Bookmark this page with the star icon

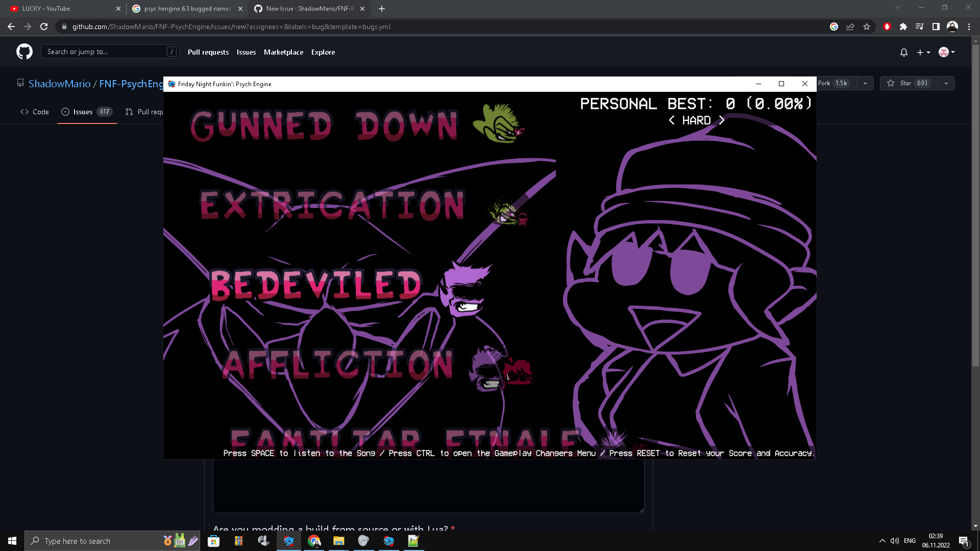tap(867, 27)
